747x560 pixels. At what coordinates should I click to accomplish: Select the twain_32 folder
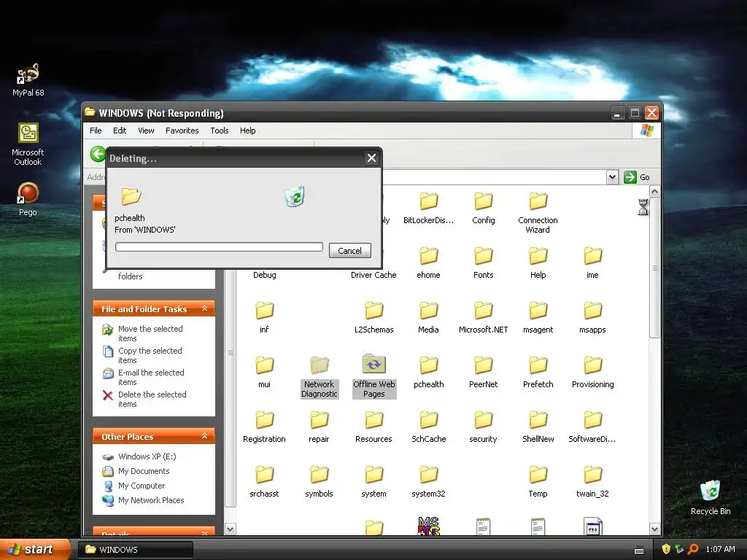(592, 482)
